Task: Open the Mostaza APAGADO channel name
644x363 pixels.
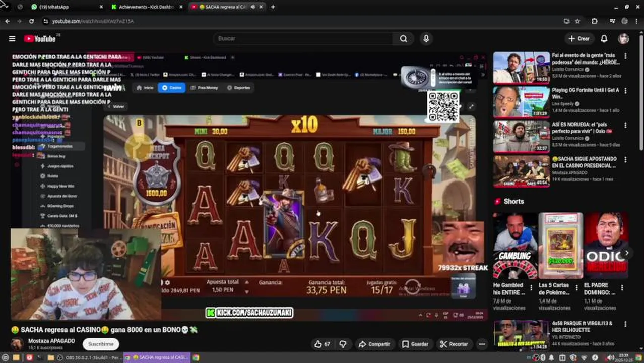Action: tap(51, 341)
